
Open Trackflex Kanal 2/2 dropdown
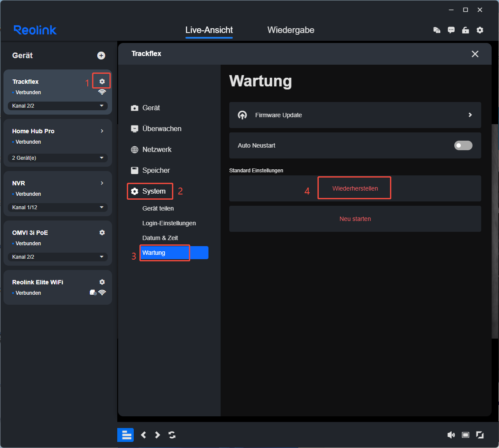pos(58,105)
